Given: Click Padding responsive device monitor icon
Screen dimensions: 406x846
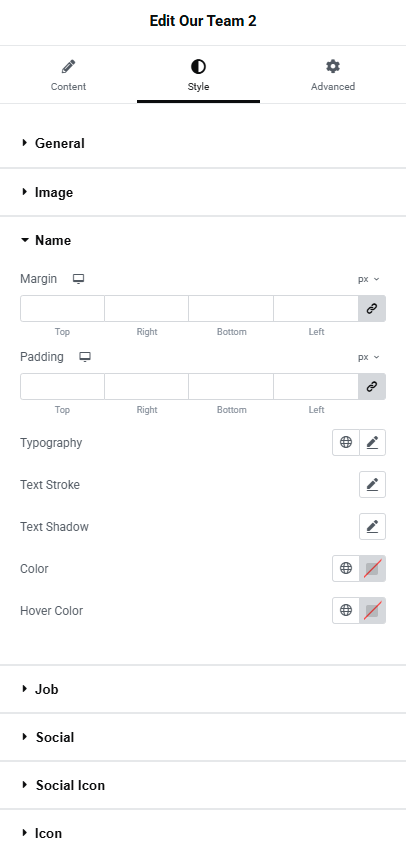Looking at the screenshot, I should (x=85, y=357).
